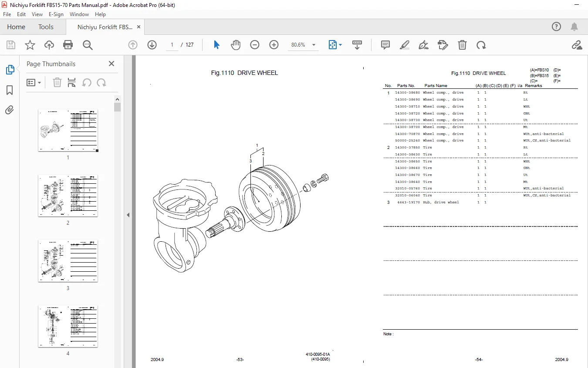Select page 2 thumbnail
The height and width of the screenshot is (368, 588).
[68, 196]
